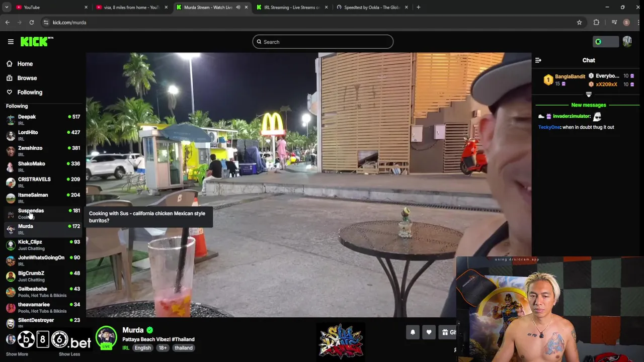The width and height of the screenshot is (644, 362).
Task: Open the Chrome three-dot menu
Action: (638, 22)
